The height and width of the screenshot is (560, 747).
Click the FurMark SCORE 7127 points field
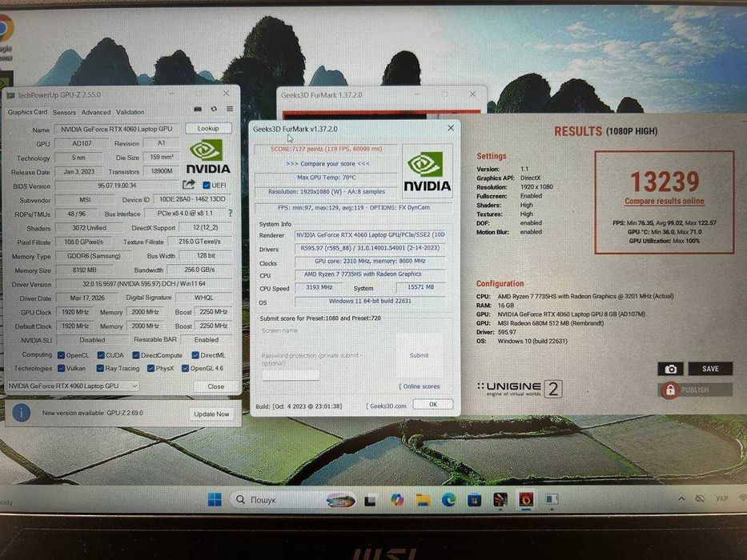327,149
